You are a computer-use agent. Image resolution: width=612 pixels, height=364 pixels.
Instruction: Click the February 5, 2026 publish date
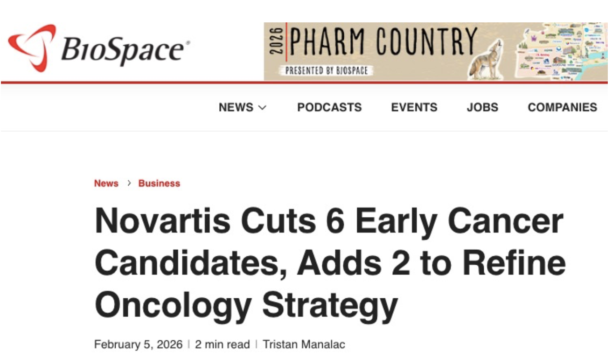[138, 345]
